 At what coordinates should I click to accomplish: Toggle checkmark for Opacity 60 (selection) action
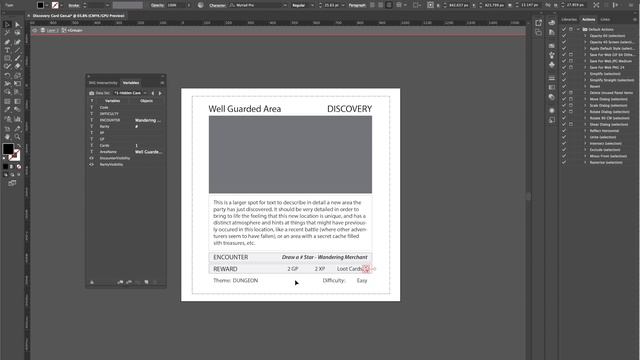pos(564,36)
